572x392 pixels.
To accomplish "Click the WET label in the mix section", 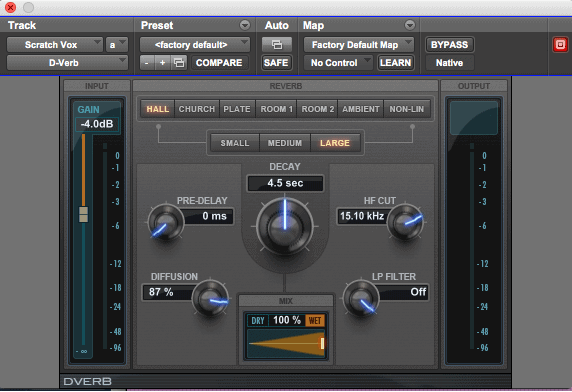I will pyautogui.click(x=315, y=321).
